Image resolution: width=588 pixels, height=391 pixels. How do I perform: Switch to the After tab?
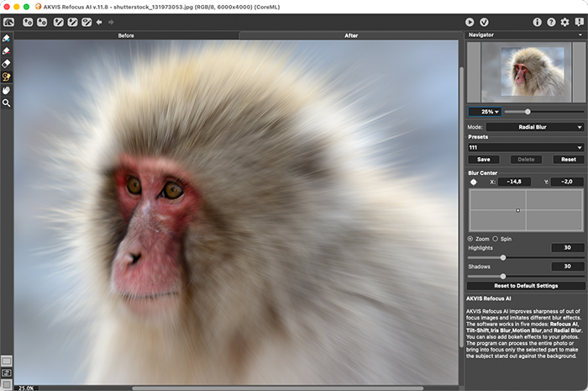[x=351, y=35]
